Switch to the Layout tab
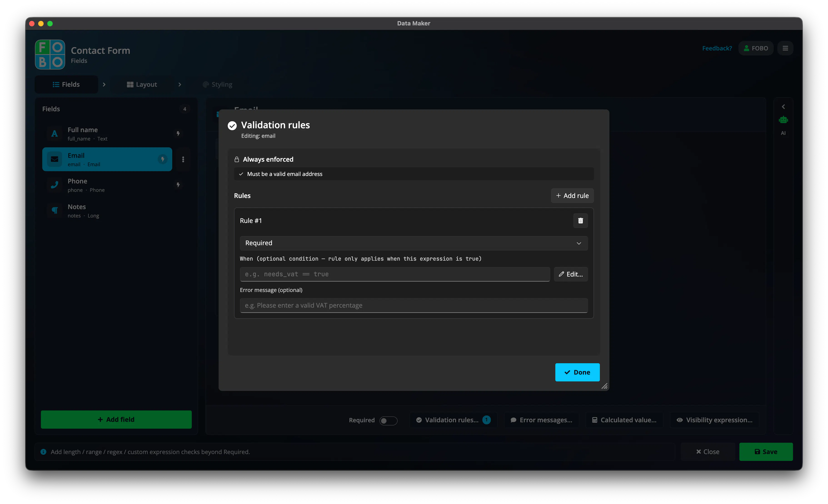This screenshot has width=828, height=504. [142, 84]
